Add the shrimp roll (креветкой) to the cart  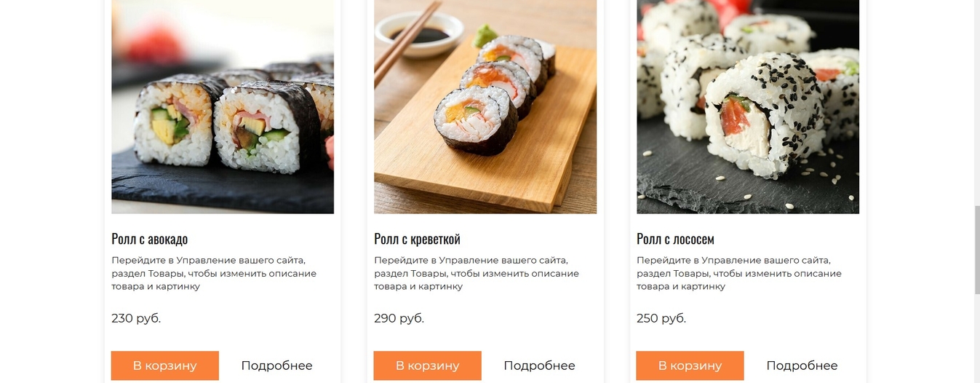[428, 366]
